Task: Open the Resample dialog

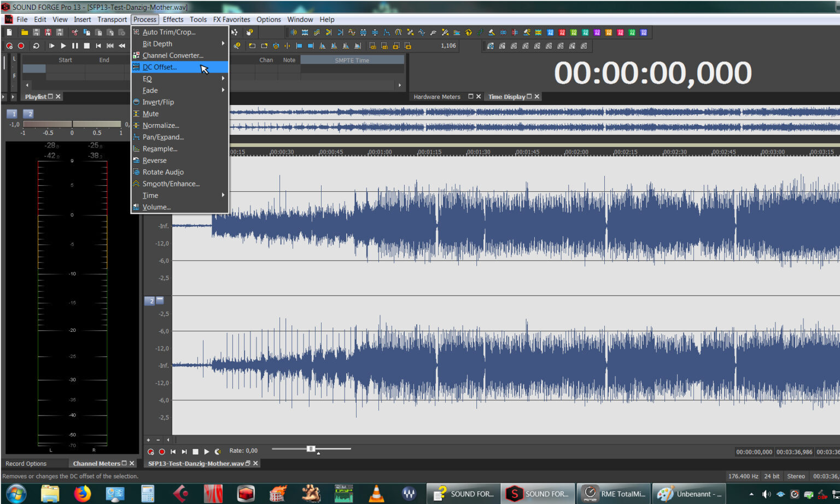Action: (x=179, y=149)
